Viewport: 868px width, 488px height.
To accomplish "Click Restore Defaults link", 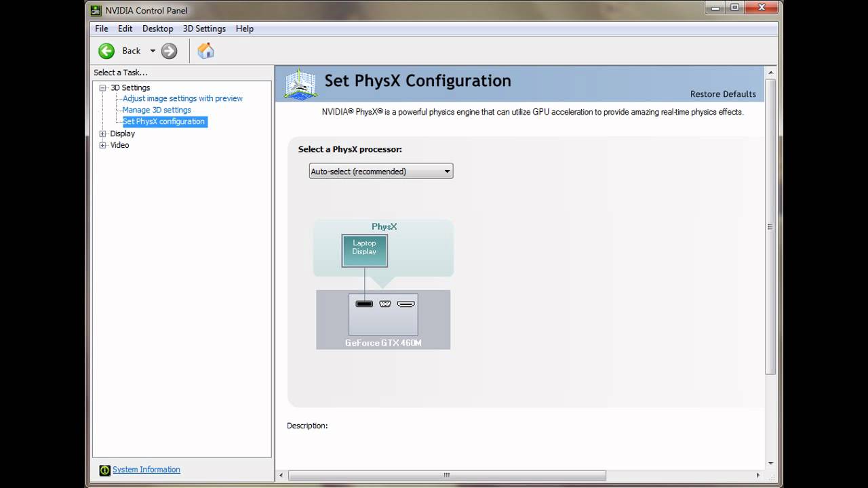I will coord(722,94).
